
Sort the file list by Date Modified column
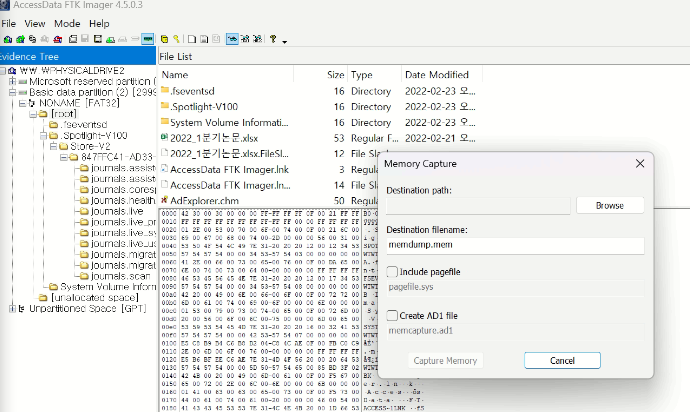(441, 75)
